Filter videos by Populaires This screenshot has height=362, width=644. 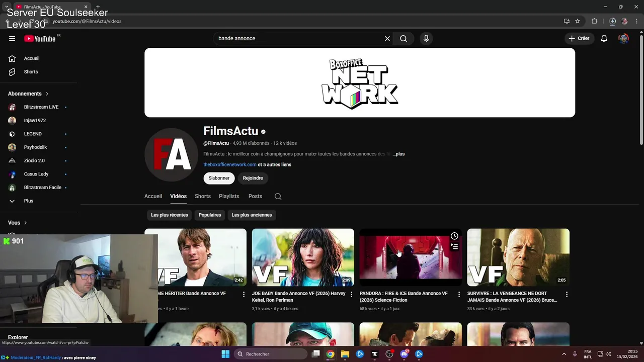pyautogui.click(x=210, y=215)
